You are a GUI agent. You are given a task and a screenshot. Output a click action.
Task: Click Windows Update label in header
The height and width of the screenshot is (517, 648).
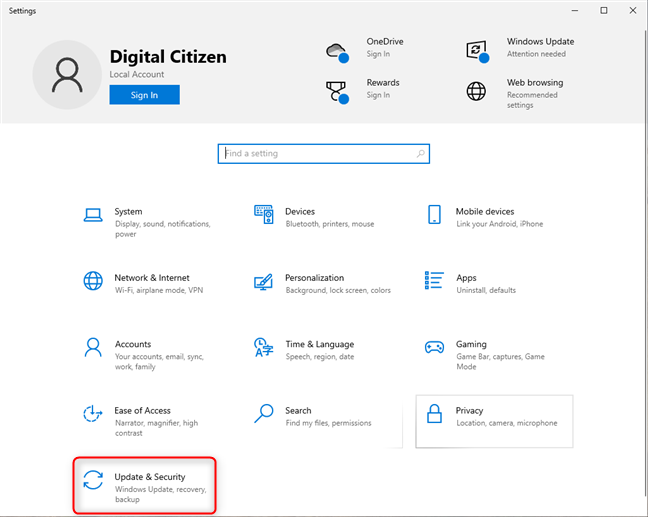click(x=541, y=42)
